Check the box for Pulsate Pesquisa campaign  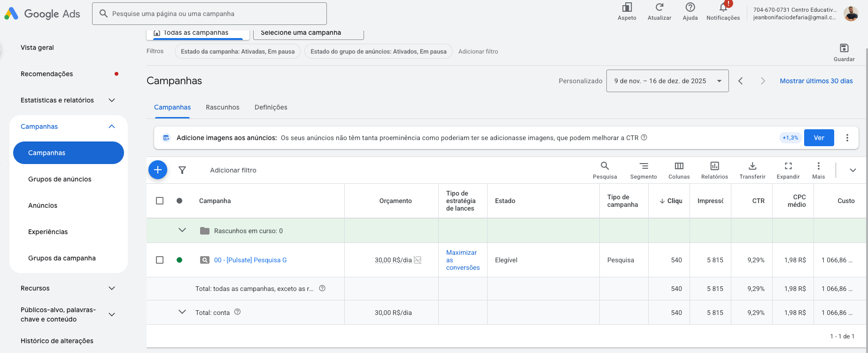coord(160,260)
